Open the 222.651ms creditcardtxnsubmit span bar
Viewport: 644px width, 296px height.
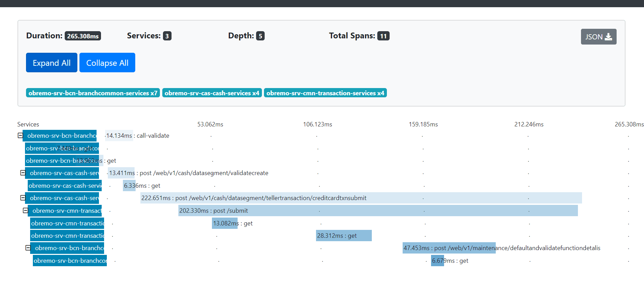[361, 198]
